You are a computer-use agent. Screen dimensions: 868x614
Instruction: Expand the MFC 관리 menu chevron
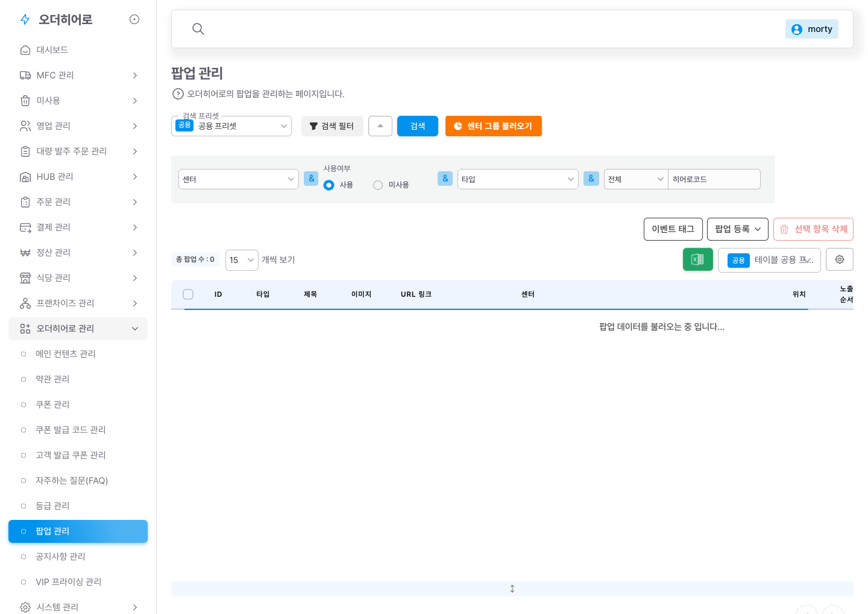(x=135, y=75)
